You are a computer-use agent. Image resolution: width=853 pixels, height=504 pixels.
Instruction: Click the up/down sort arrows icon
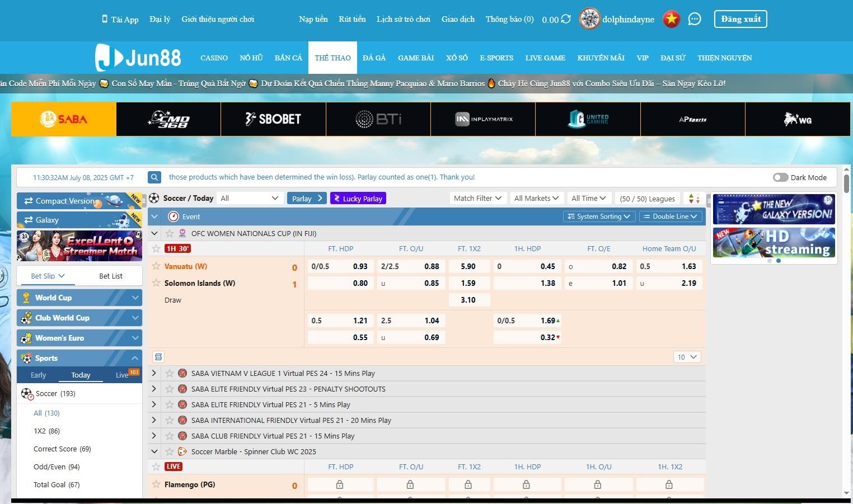[694, 198]
